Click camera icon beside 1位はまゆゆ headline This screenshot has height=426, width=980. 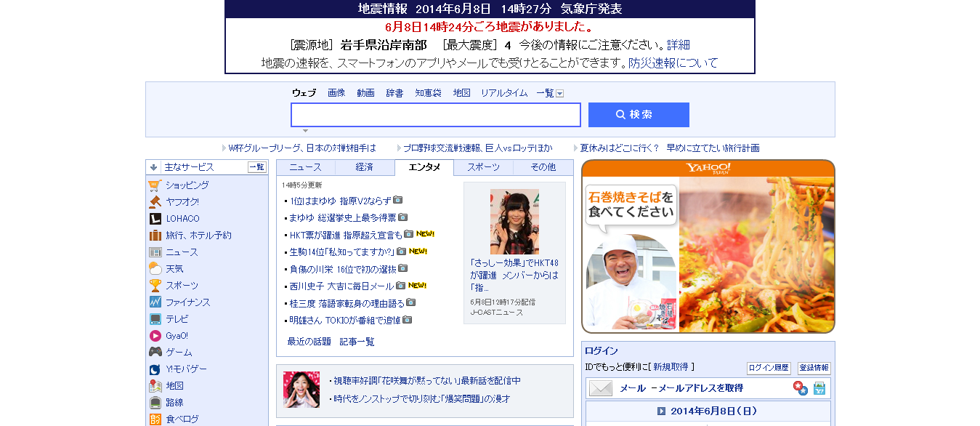(397, 200)
